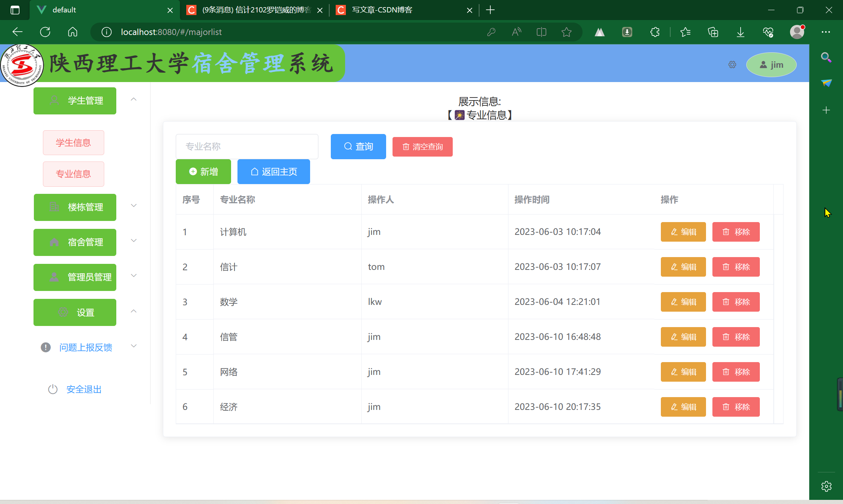The image size is (843, 504).
Task: Open browser extensions puzzle icon
Action: point(655,32)
